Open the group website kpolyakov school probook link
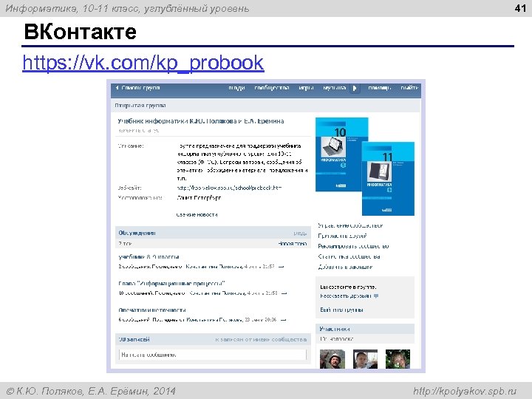Viewport: 532px width, 399px height. 229,188
